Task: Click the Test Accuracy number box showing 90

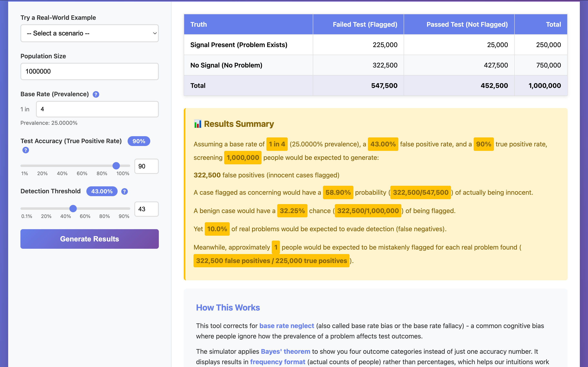Action: tap(146, 166)
